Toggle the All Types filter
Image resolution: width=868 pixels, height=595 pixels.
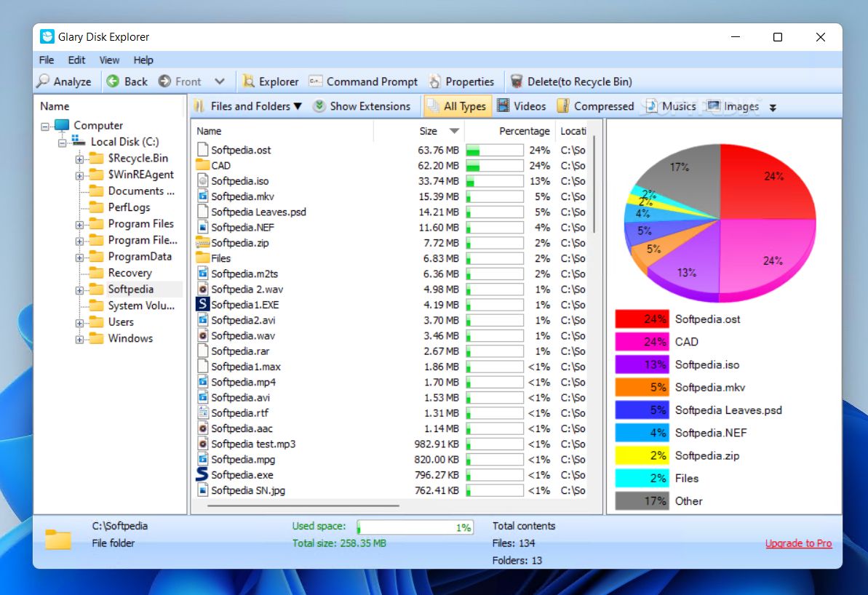pos(457,105)
